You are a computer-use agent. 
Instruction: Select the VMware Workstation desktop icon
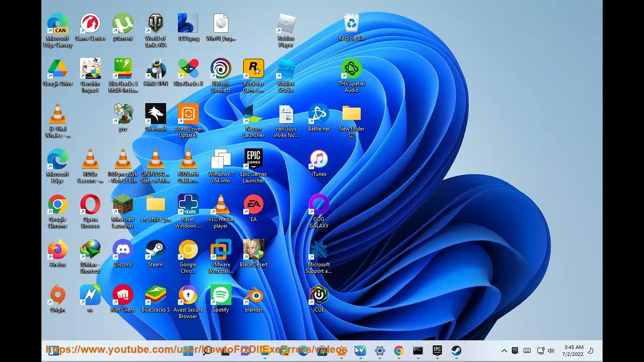tap(220, 257)
